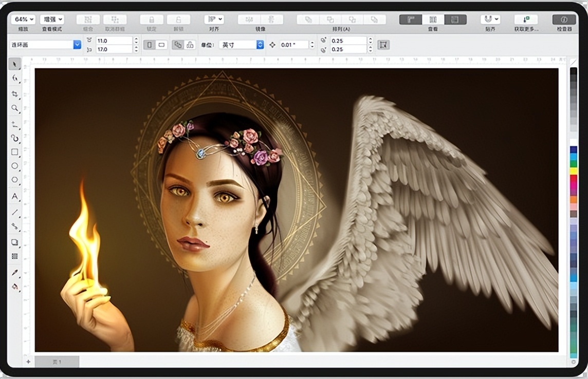This screenshot has height=379, width=588.
Task: Activate the Zoom magnifier tool
Action: 15,108
